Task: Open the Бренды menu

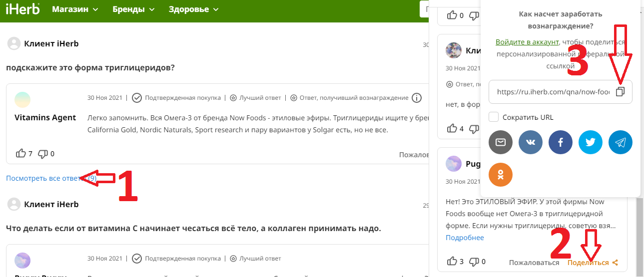Action: tap(133, 9)
